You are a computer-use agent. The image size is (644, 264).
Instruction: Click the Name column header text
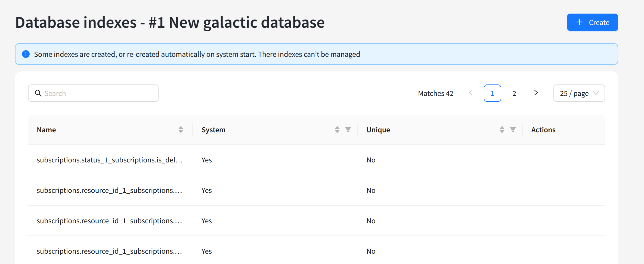click(x=47, y=130)
